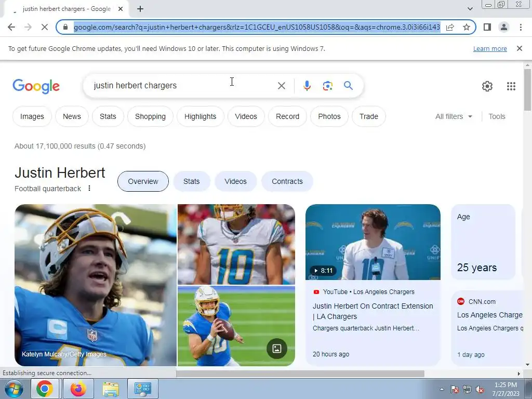
Task: Open the control panel taskbar app icon
Action: 142,389
